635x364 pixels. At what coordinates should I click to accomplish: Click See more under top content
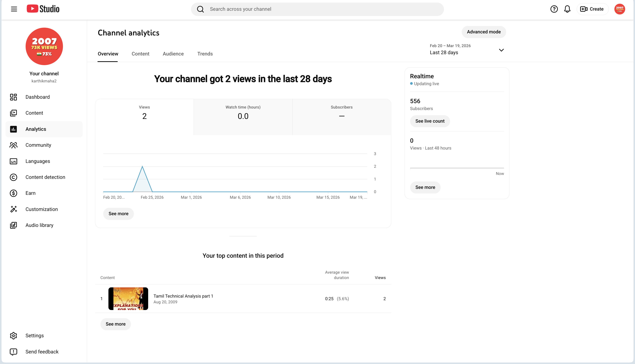116,324
